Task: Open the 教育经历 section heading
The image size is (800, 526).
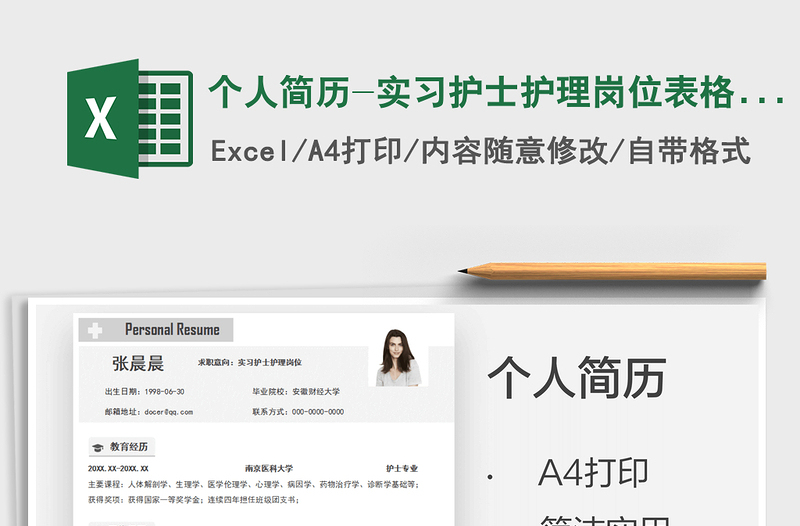Action: click(x=128, y=447)
